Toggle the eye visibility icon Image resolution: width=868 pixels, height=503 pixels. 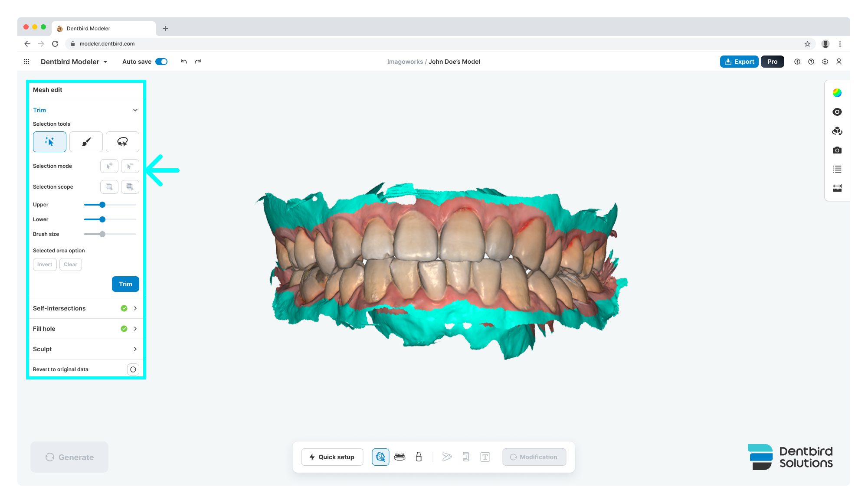tap(837, 112)
